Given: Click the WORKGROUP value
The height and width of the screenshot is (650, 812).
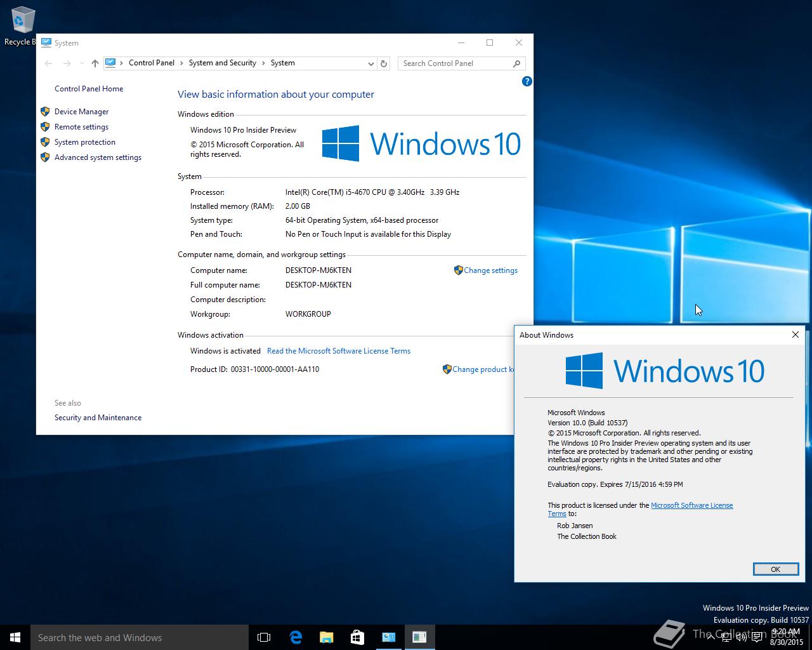Looking at the screenshot, I should (308, 314).
